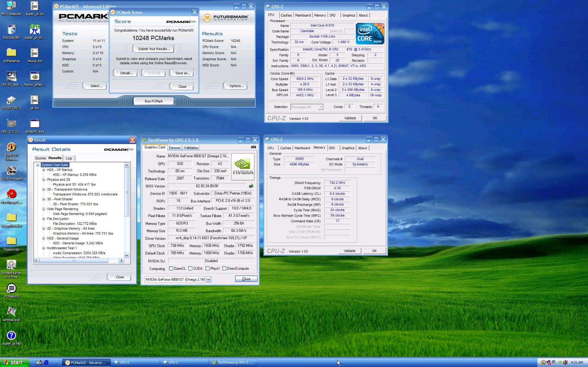This screenshot has width=588, height=367.
Task: Launch super_pi_mod desktop icon
Action: pos(35,32)
